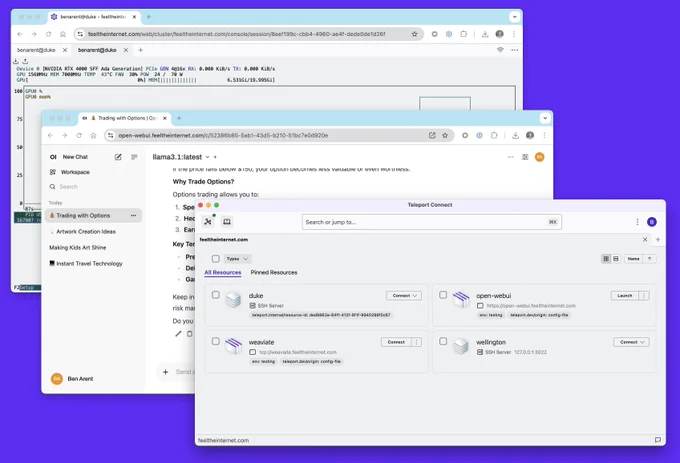
Task: Open chat options dots in Open WebUI header
Action: tap(510, 157)
